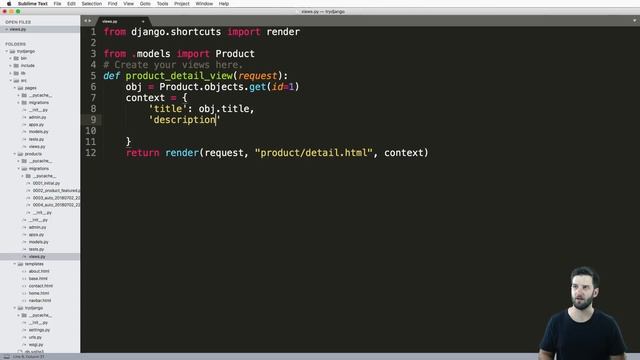
Task: Expand migrations folder under pages
Action: [19, 102]
